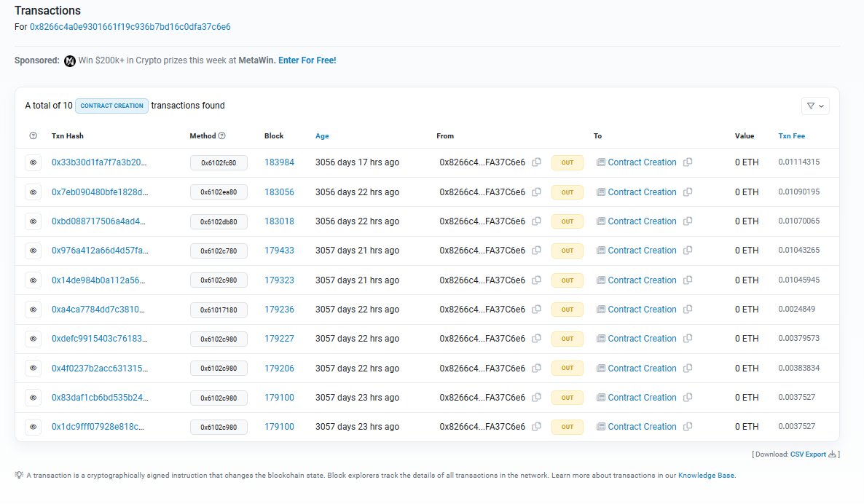Open block 183018 details
864x504 pixels.
[x=279, y=221]
